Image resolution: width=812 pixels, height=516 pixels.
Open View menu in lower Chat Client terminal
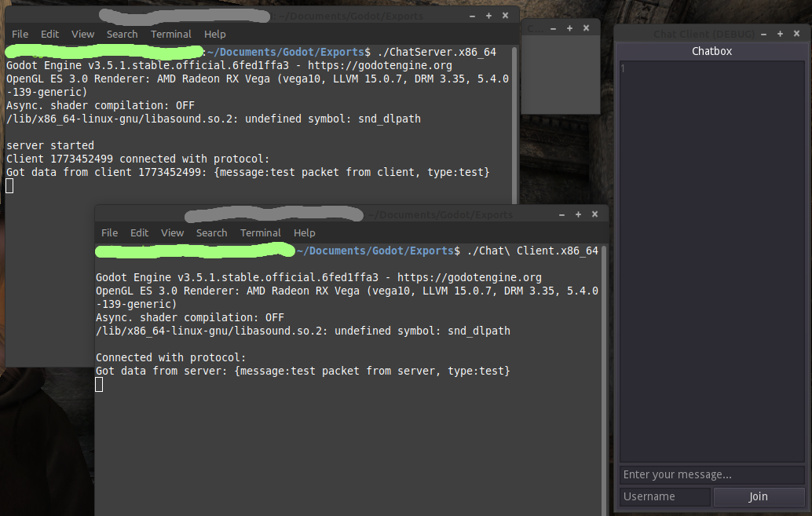tap(172, 232)
